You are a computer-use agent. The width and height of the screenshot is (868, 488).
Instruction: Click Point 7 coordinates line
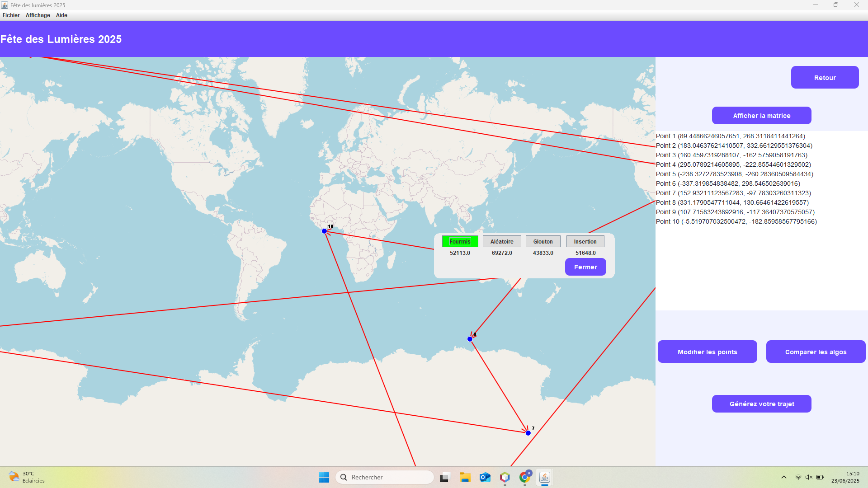coord(733,193)
